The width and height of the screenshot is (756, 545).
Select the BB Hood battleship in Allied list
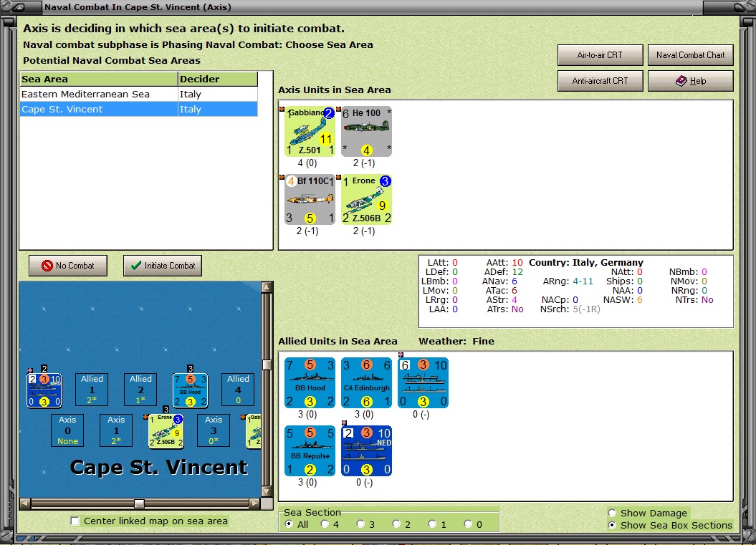coord(310,382)
